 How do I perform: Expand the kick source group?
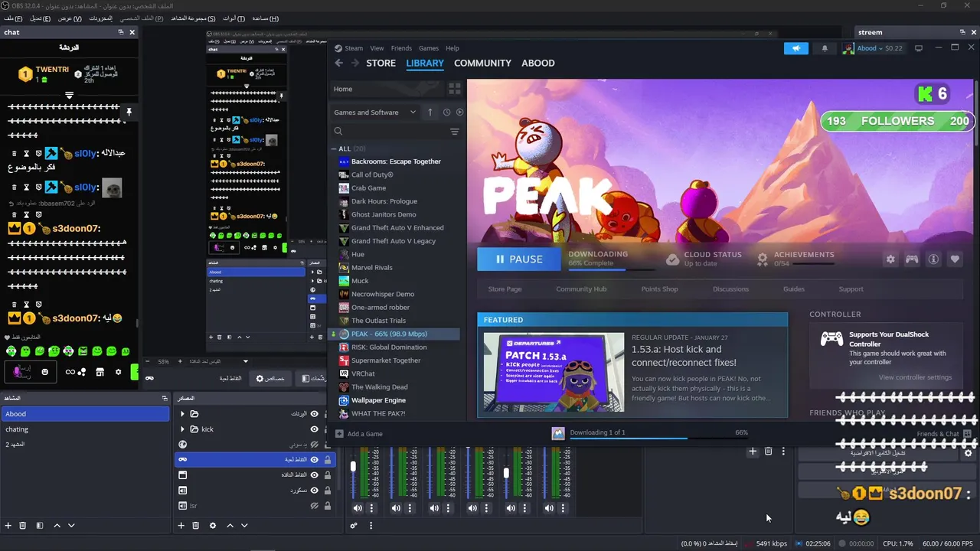[x=182, y=429]
